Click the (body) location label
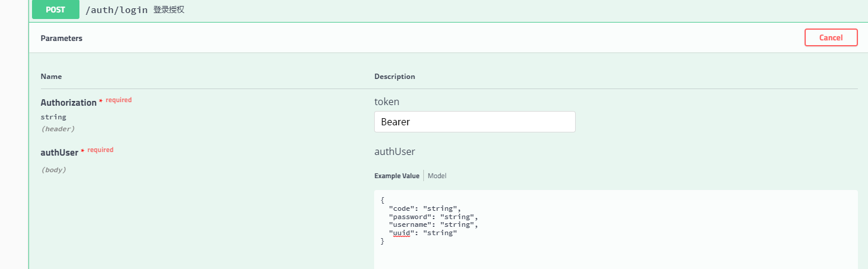 pyautogui.click(x=53, y=170)
